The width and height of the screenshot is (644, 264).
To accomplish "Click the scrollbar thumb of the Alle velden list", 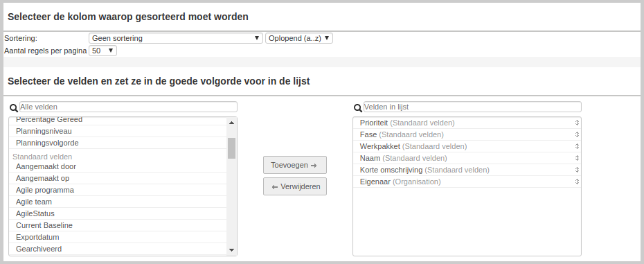I will tap(232, 148).
